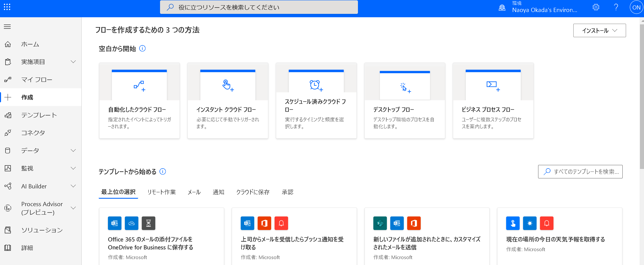Open the インストール dropdown
Viewport: 644px width, 265px height.
pos(599,30)
